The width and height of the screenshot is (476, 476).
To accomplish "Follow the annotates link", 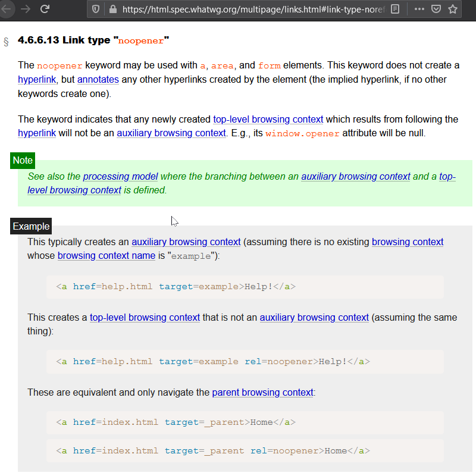I will pos(98,79).
